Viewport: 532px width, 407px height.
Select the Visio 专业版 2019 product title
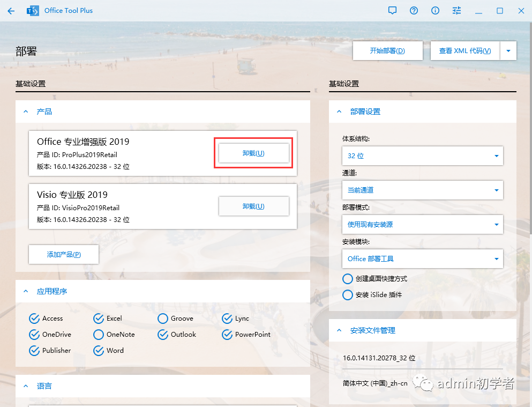[72, 195]
